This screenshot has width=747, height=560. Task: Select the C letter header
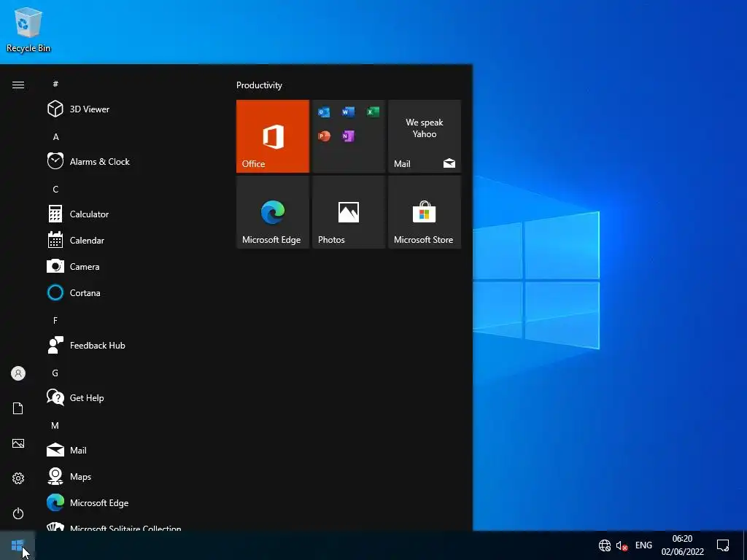[55, 189]
